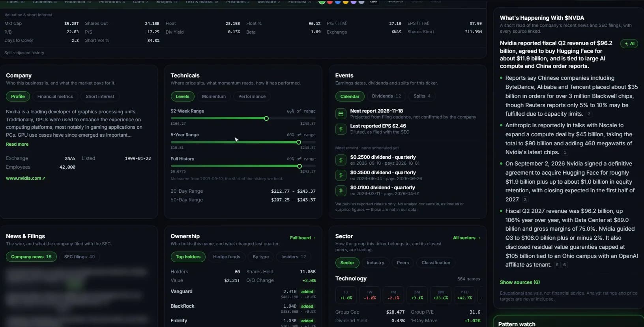The image size is (644, 327).
Task: Switch Company card to Short interest
Action: pos(100,96)
